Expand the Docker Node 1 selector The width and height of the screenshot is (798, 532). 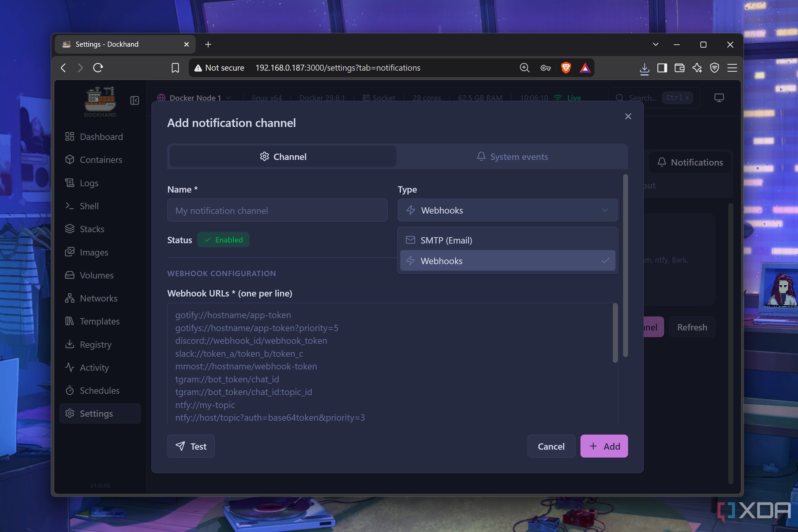(x=194, y=98)
